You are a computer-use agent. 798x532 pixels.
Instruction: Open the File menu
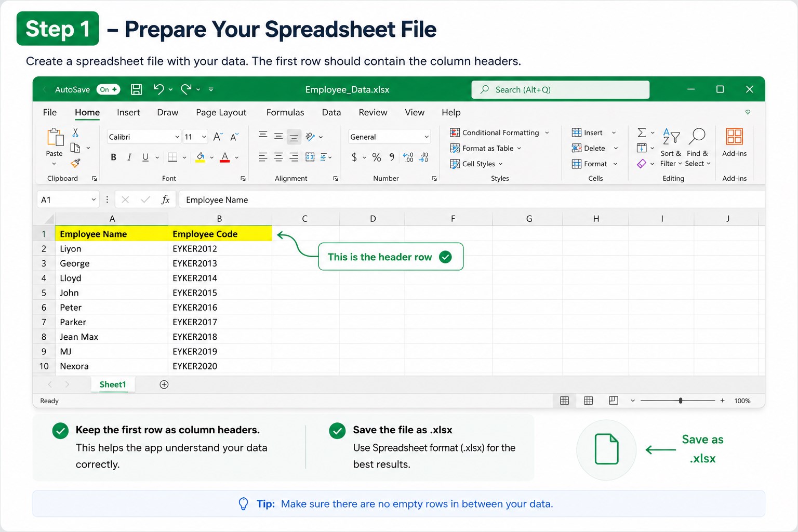[x=50, y=112]
